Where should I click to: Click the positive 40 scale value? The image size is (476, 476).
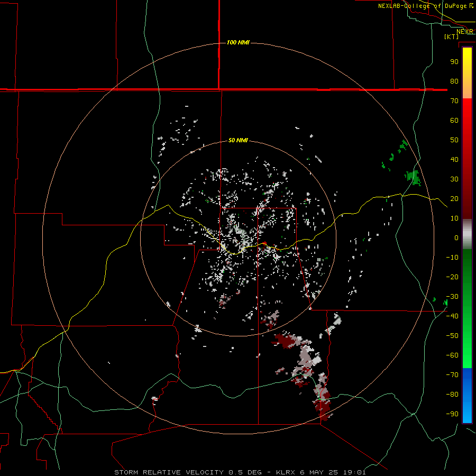[x=454, y=159]
